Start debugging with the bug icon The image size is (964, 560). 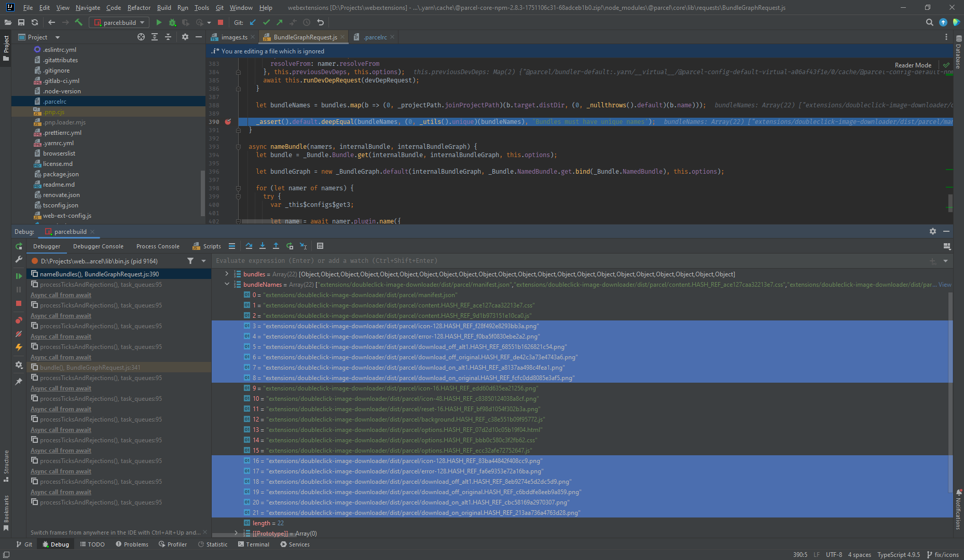[172, 22]
